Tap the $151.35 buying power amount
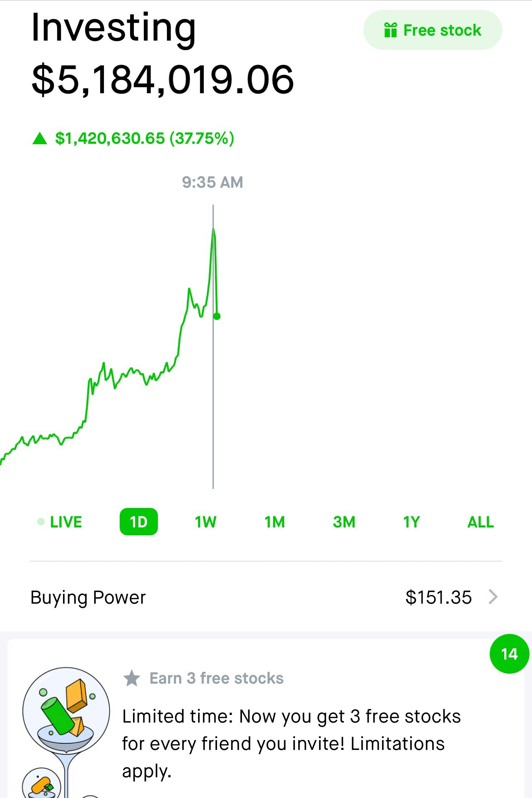Image resolution: width=532 pixels, height=798 pixels. [438, 597]
